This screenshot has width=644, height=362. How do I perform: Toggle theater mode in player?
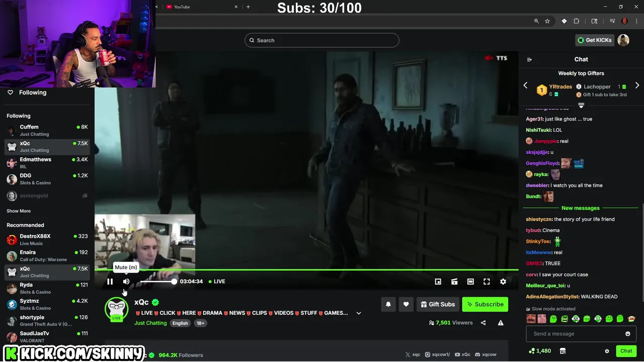coord(470,282)
